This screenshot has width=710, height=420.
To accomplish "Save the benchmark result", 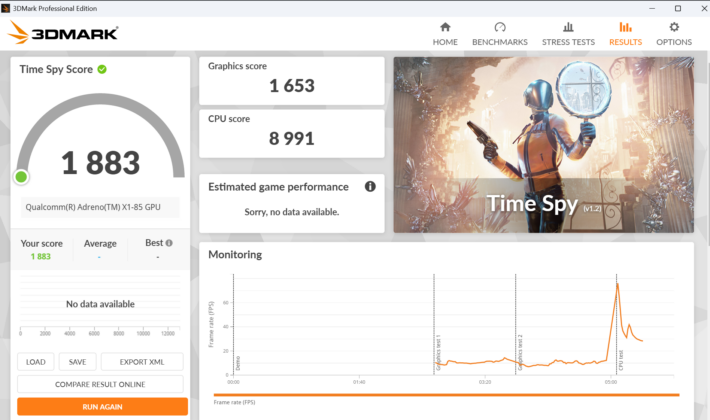I will 77,362.
